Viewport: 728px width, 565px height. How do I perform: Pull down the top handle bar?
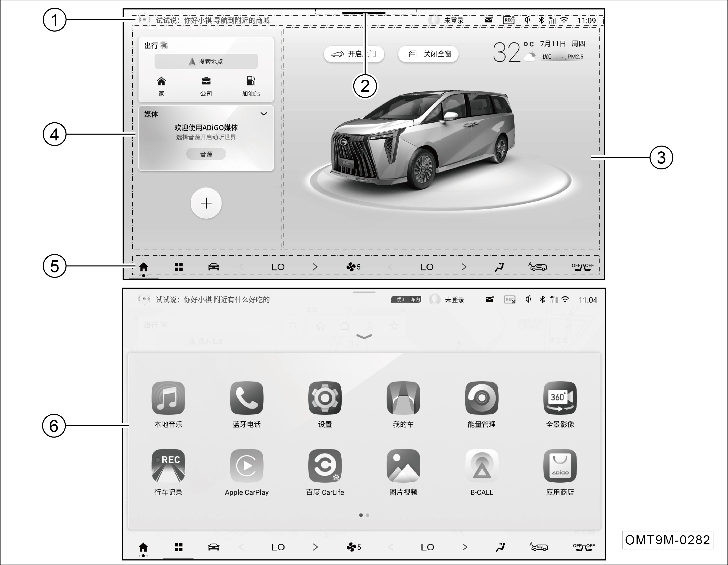pyautogui.click(x=364, y=13)
